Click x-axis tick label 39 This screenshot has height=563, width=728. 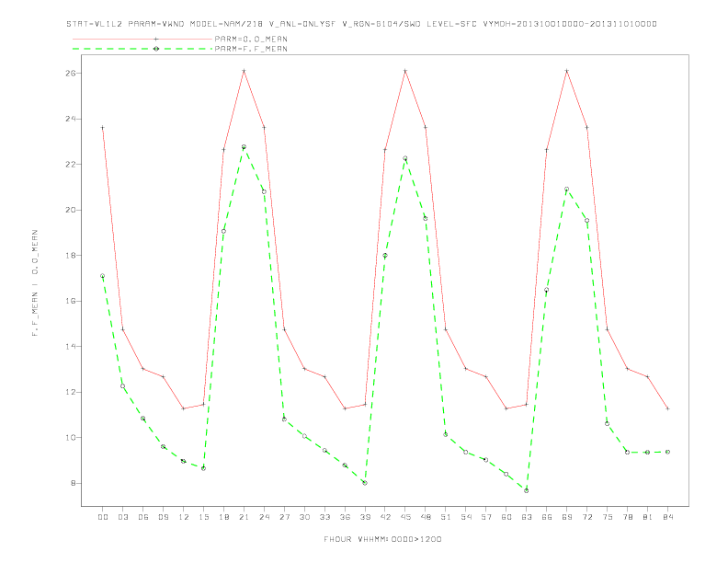pos(365,517)
